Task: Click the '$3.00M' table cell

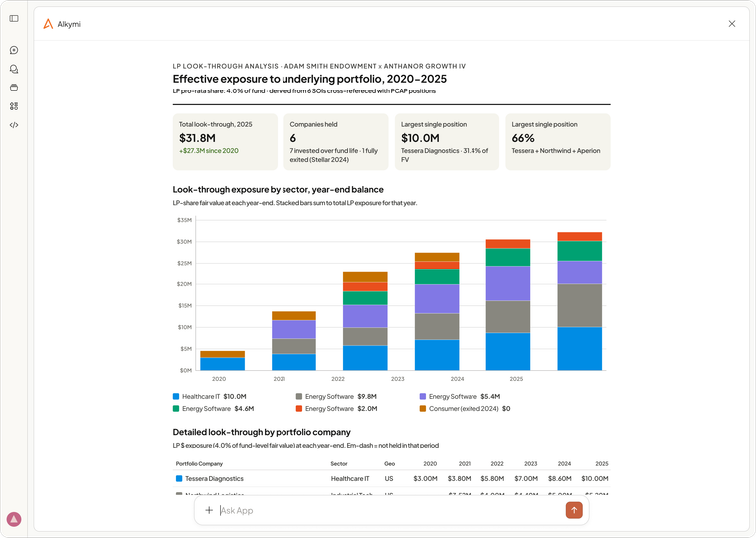Action: [x=426, y=478]
